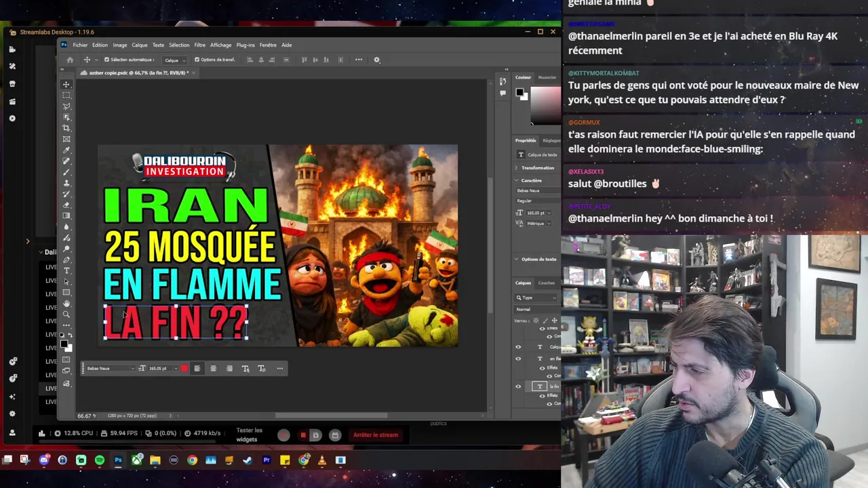Open Google Chrome from the taskbar
868x488 pixels.
192,460
